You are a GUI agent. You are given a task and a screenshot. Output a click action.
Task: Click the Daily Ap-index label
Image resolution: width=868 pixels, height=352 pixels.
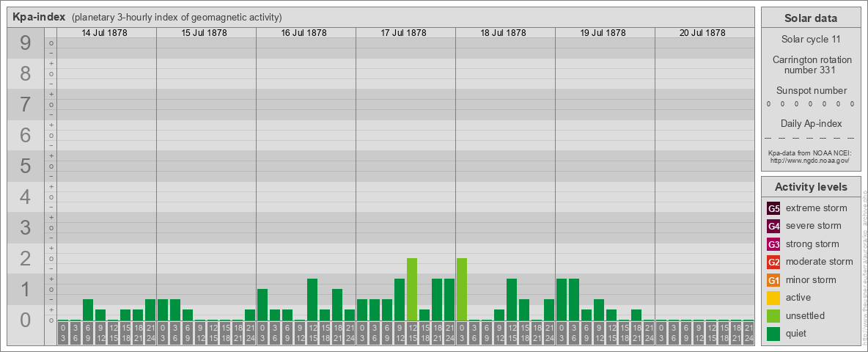click(x=811, y=123)
